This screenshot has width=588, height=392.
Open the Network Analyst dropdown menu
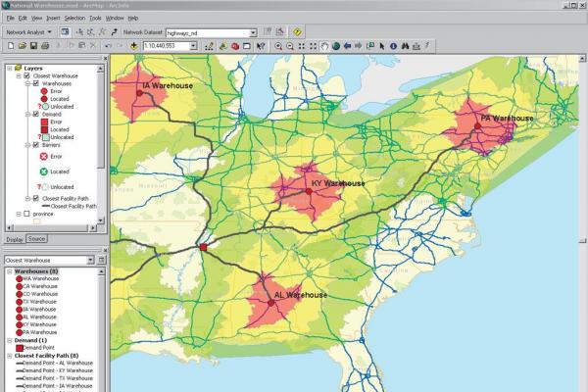pyautogui.click(x=51, y=32)
